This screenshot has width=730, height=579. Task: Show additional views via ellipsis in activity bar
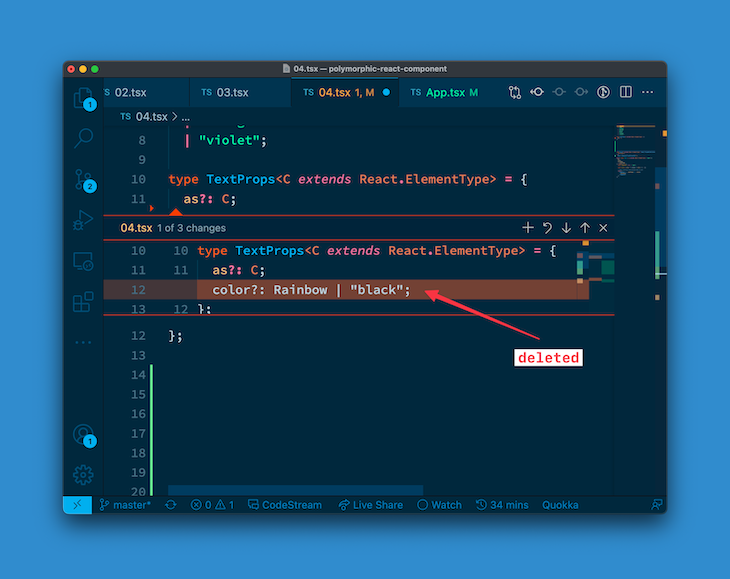[x=83, y=343]
